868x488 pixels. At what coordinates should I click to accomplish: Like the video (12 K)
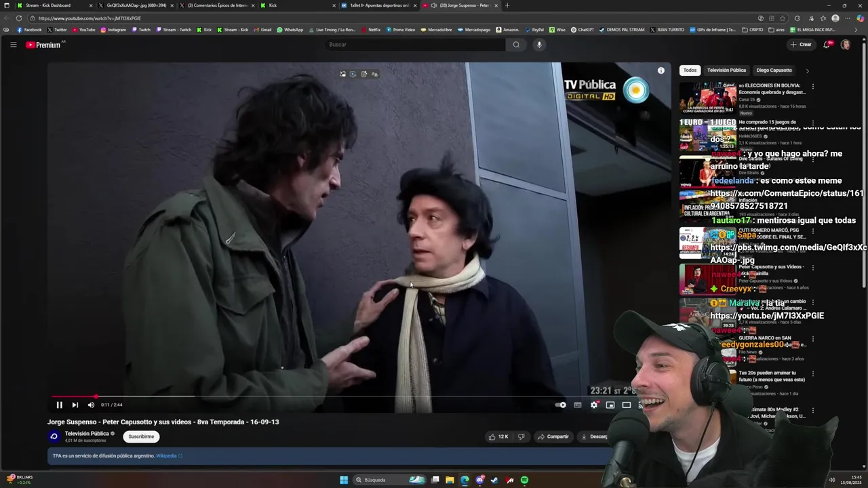498,436
